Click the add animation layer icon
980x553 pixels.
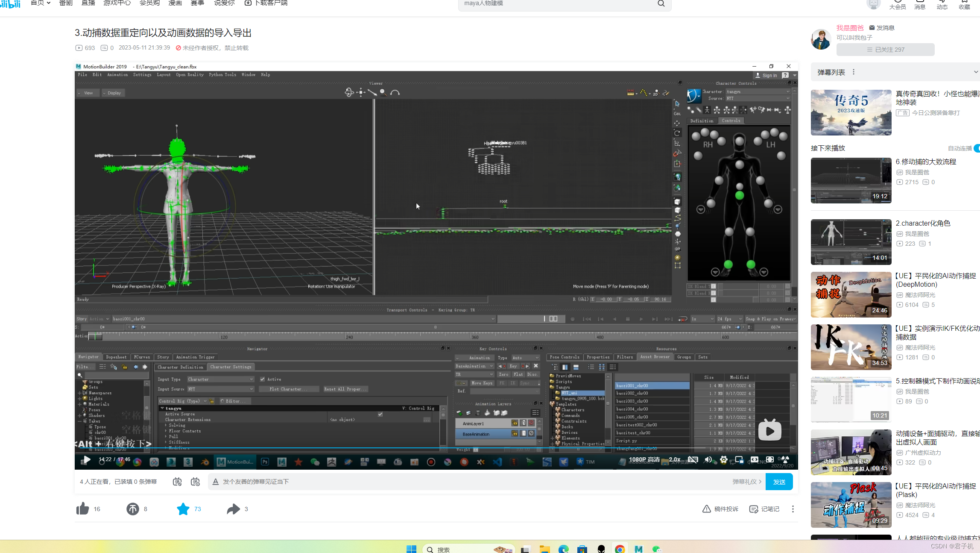click(x=459, y=413)
